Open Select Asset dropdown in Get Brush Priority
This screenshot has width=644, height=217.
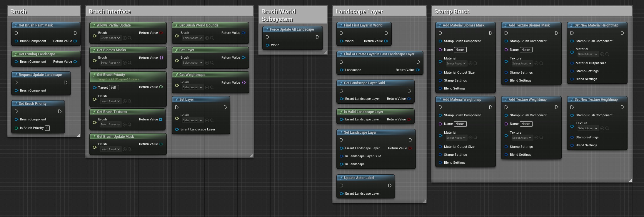pos(110,101)
